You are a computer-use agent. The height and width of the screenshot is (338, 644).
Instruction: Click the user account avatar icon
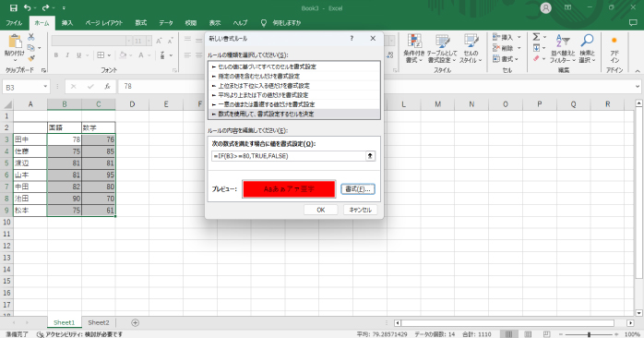[545, 7]
